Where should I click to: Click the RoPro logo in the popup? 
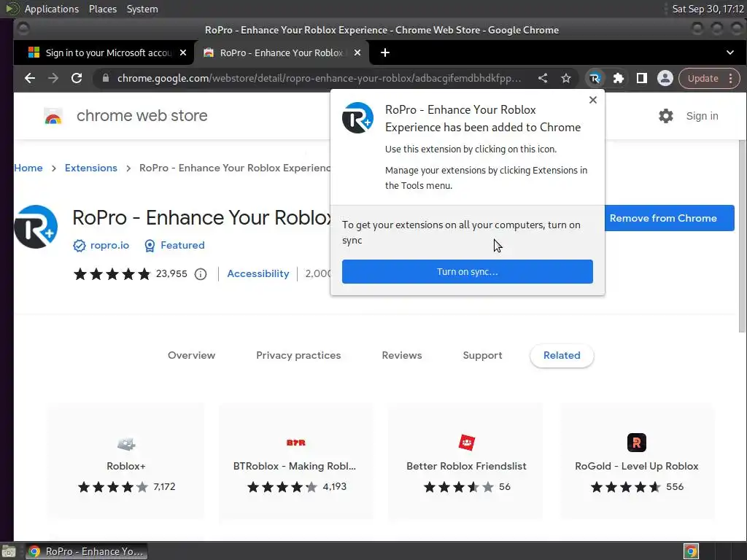click(357, 117)
